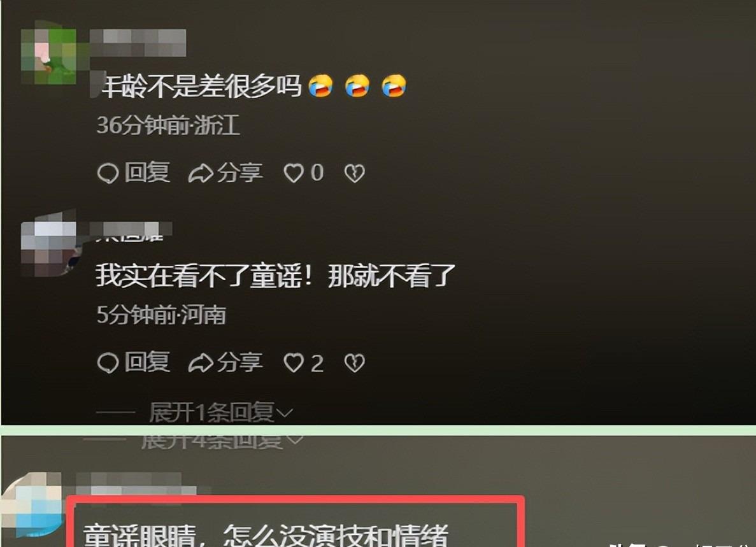Select the comment 我实在看不了童谣！那就不看了
This screenshot has width=756, height=547.
275,276
